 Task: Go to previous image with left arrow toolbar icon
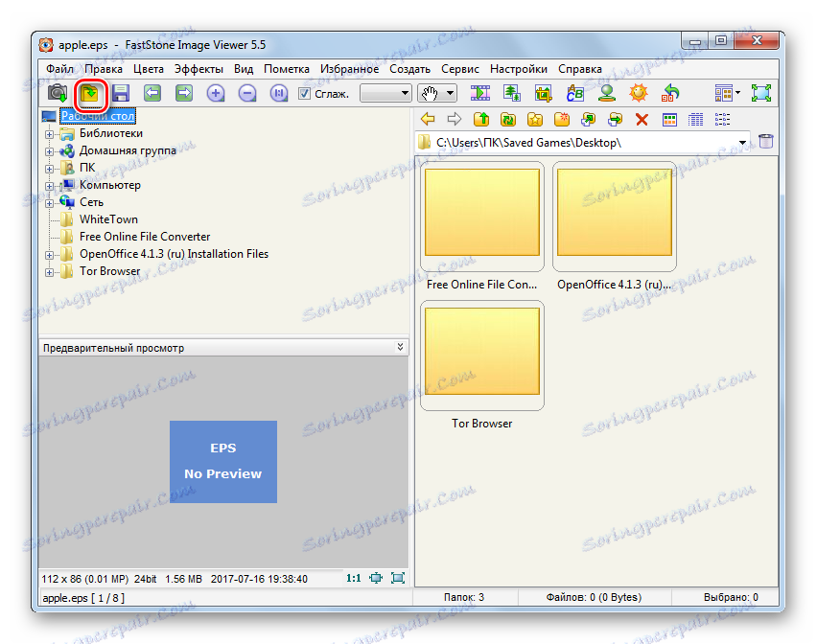[x=152, y=94]
